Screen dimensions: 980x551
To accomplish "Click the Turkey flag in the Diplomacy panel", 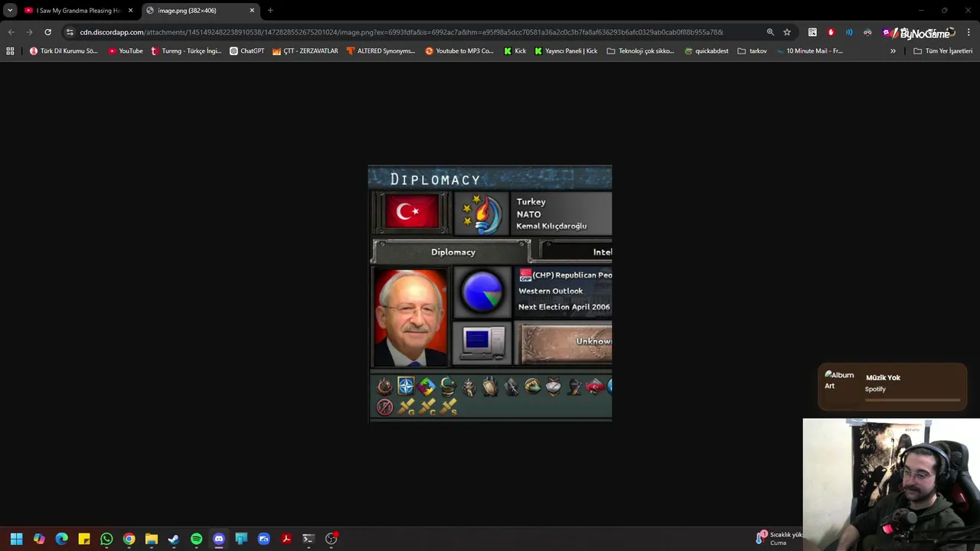I will 412,211.
